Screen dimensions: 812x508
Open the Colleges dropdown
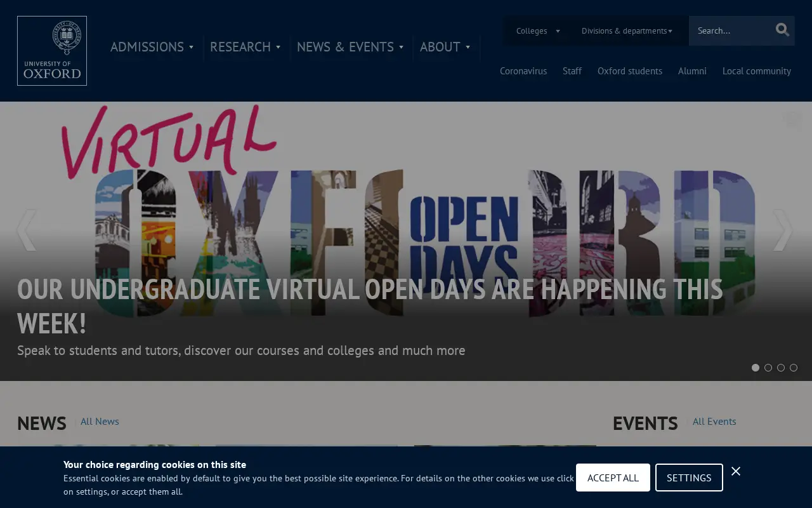point(538,30)
